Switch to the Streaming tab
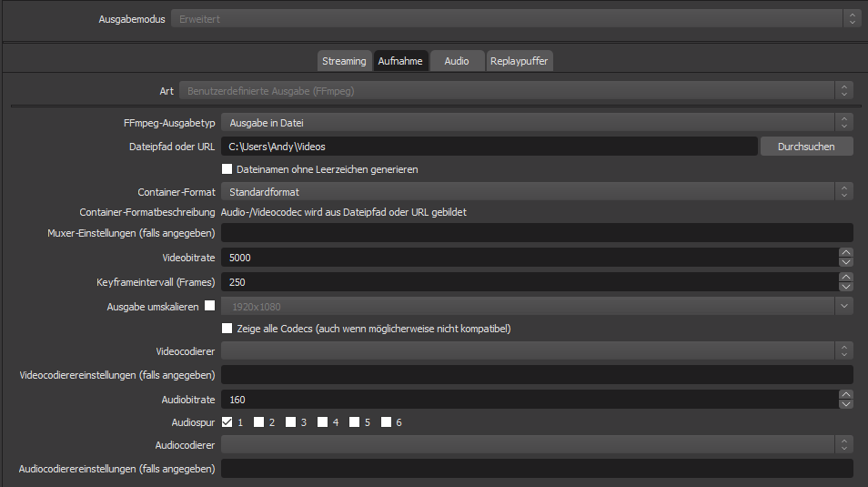This screenshot has height=487, width=868. [x=344, y=61]
